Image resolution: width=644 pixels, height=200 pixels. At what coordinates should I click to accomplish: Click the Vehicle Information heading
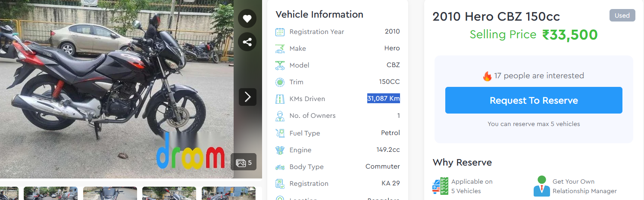pos(319,14)
